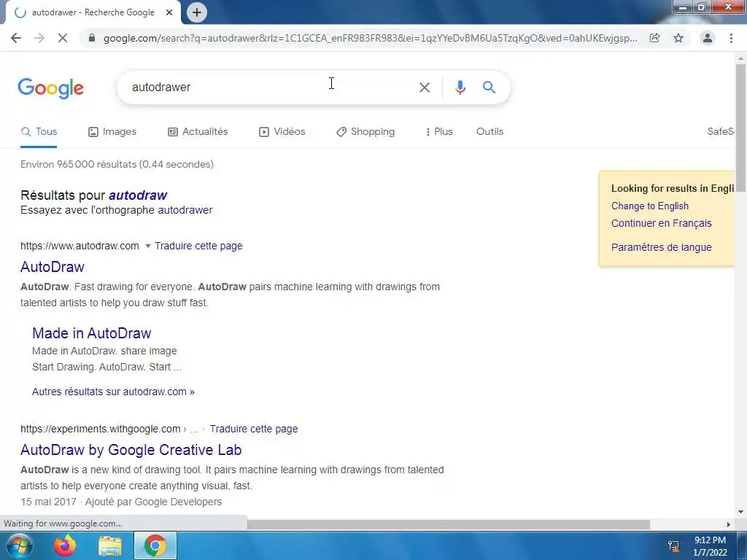
Task: Open the Chrome three-dot menu
Action: click(x=731, y=38)
